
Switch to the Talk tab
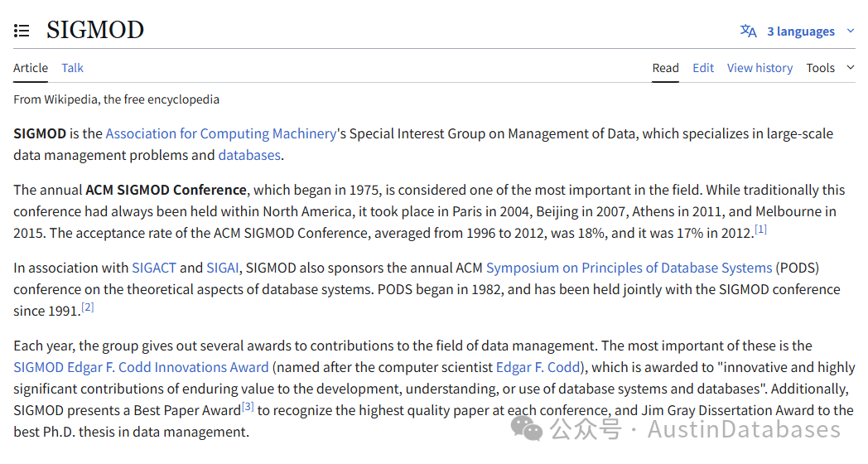click(73, 68)
